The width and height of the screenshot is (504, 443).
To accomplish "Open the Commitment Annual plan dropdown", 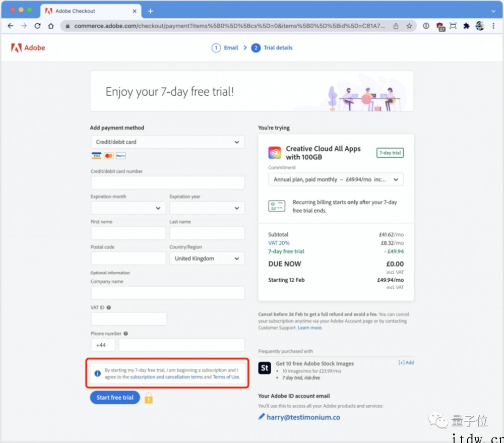I will click(336, 179).
